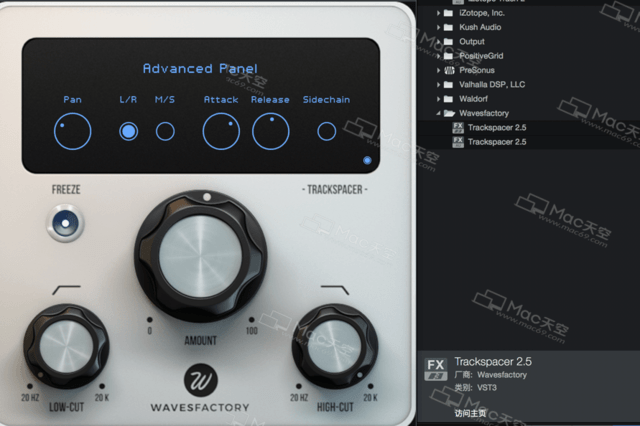This screenshot has width=640, height=426.
Task: Expand the Kush Audio folder
Action: pyautogui.click(x=438, y=27)
